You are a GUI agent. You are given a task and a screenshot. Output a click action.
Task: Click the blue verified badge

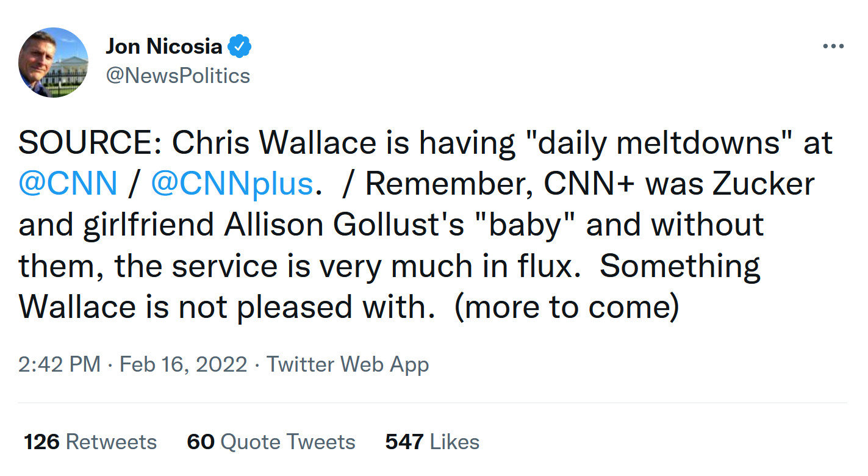(240, 46)
